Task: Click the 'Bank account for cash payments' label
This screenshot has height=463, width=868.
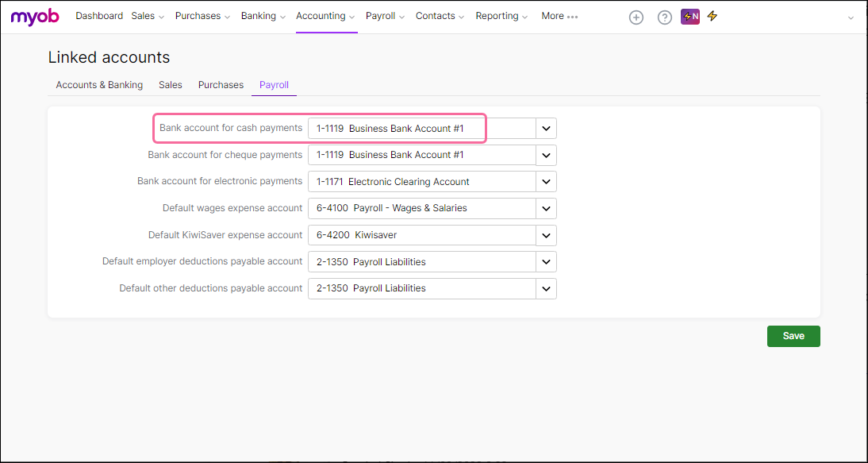Action: [x=231, y=128]
